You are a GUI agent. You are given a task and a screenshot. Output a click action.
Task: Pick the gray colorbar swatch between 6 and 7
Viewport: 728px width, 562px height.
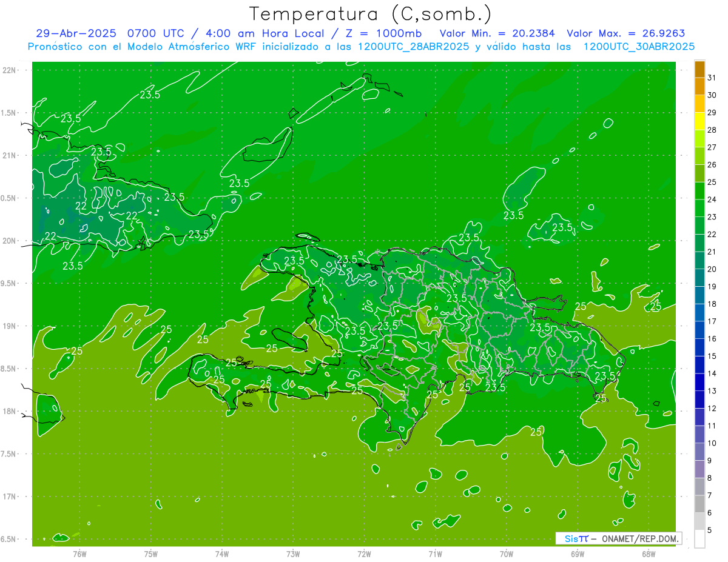[699, 504]
